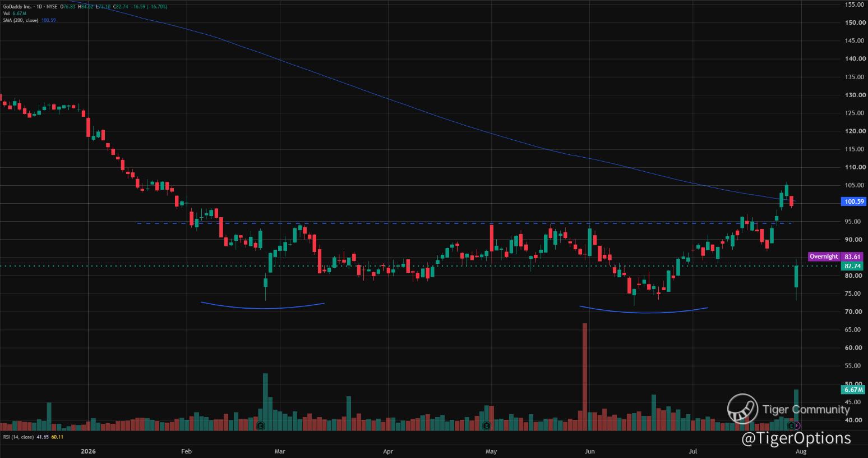Select the dashed blue horizontal line near 95

pos(464,223)
